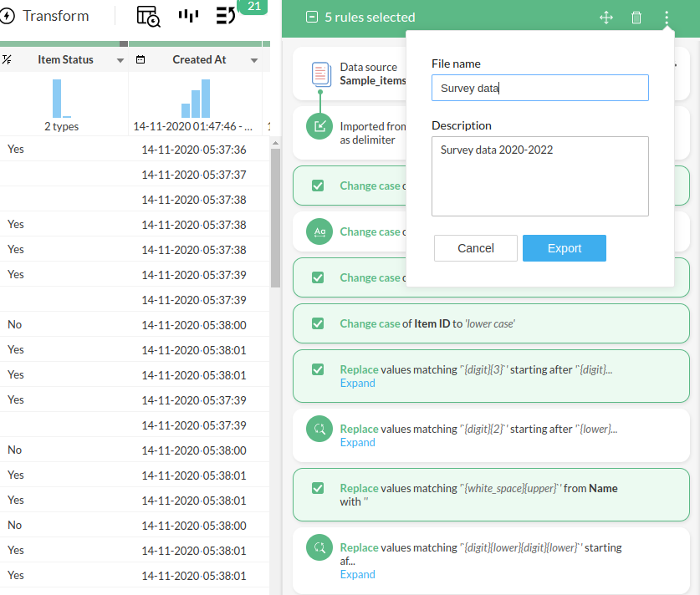700x595 pixels.
Task: Expand the Replace '{digit}{2}' rule
Action: (x=357, y=442)
